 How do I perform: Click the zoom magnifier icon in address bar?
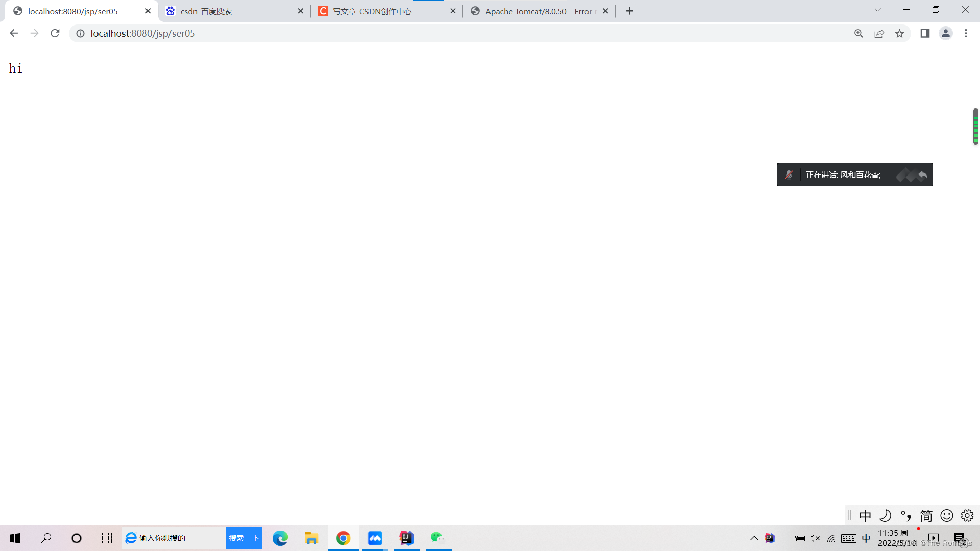[859, 33]
